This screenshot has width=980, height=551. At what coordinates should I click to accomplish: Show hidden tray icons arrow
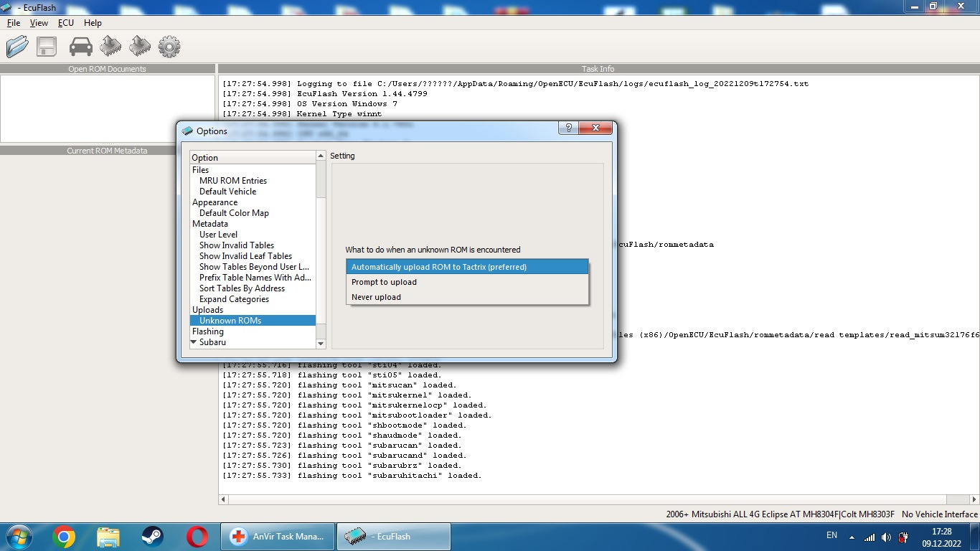point(852,537)
